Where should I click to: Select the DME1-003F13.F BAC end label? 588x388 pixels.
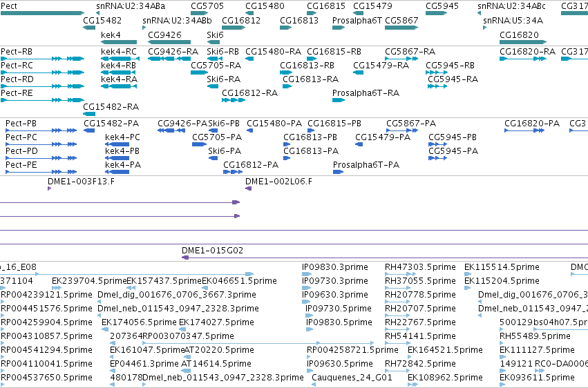tap(81, 182)
